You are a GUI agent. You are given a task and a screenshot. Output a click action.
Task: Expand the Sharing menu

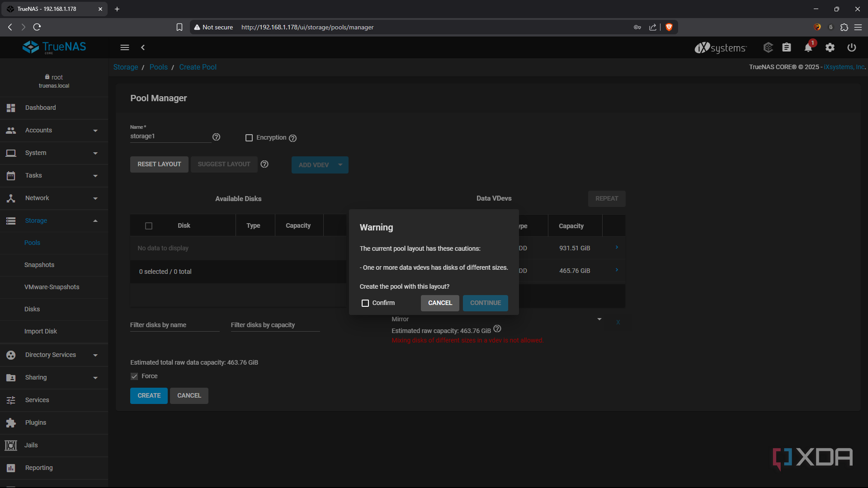pos(54,378)
